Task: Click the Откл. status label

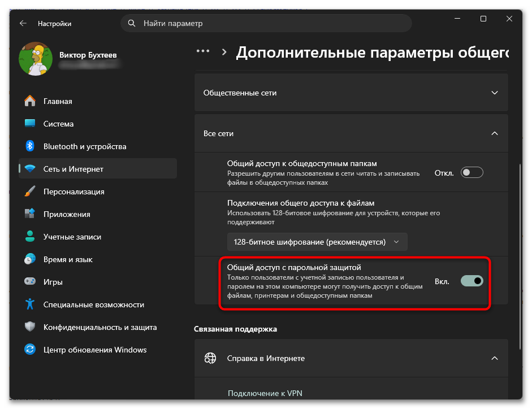Action: point(444,173)
